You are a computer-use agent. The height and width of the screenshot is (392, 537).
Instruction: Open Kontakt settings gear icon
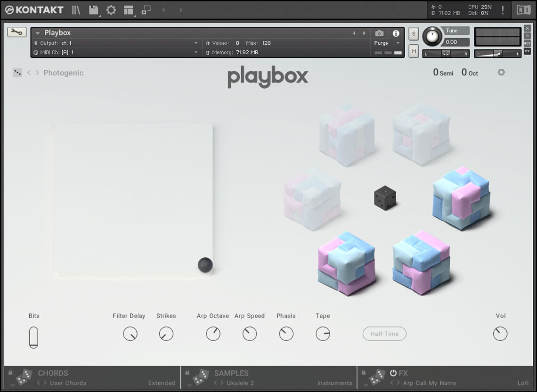[x=111, y=10]
